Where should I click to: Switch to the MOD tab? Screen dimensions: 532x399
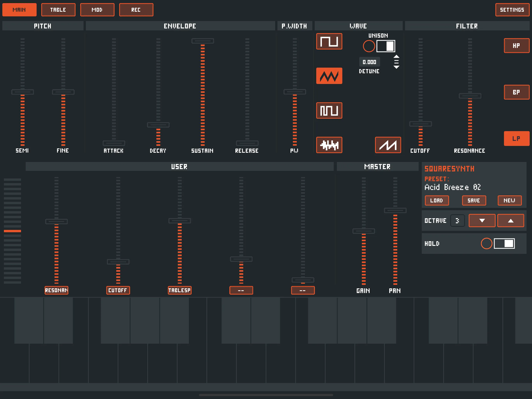97,10
